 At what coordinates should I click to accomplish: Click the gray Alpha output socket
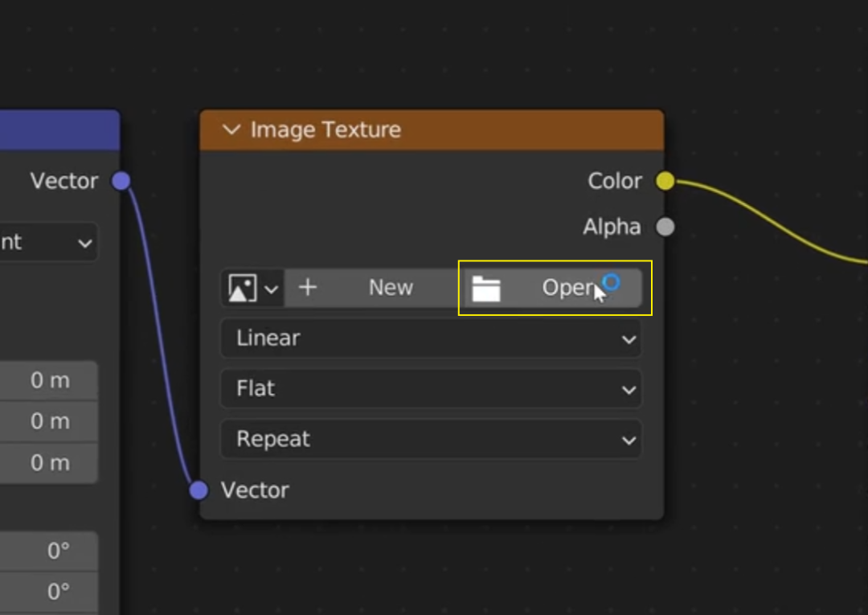point(665,227)
